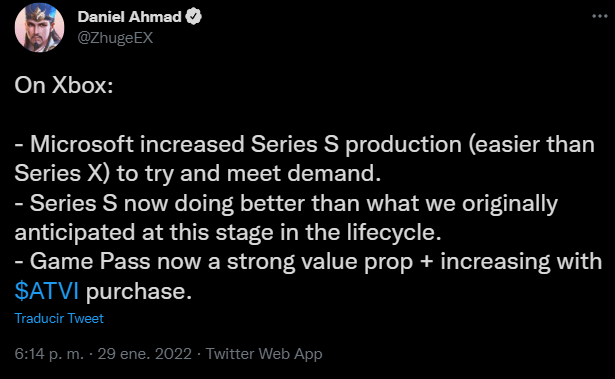Visit the @ZhugeEX handle profile
This screenshot has height=379, width=615.
coord(115,38)
